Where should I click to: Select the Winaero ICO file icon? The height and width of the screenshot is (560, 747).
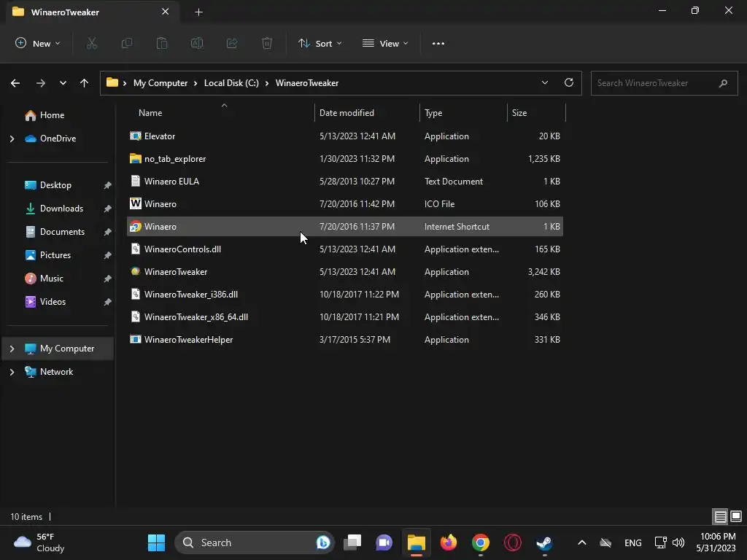click(x=136, y=204)
